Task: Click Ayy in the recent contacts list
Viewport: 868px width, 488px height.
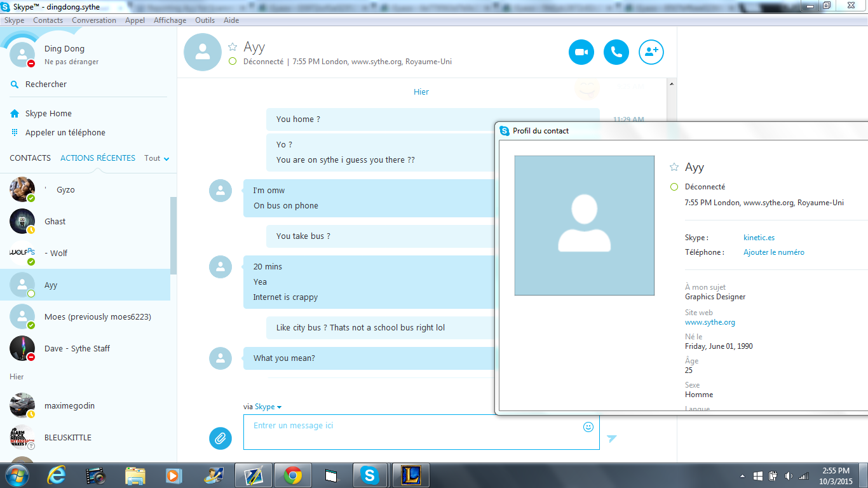Action: coord(85,285)
